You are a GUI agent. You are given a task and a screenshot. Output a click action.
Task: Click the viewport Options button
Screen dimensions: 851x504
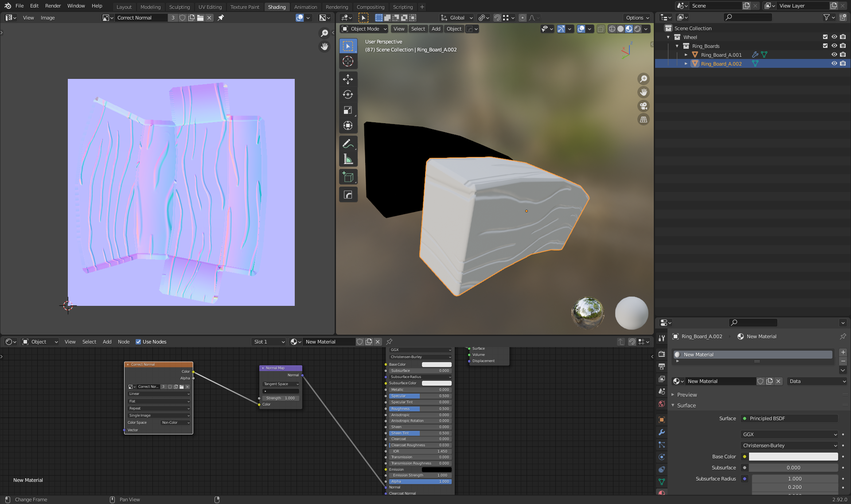637,18
